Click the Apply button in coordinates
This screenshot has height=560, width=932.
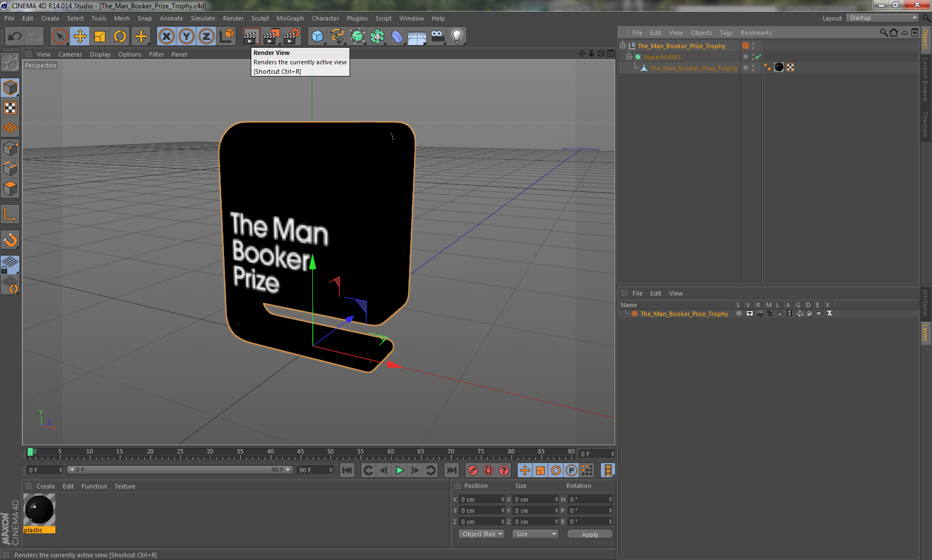coord(590,534)
